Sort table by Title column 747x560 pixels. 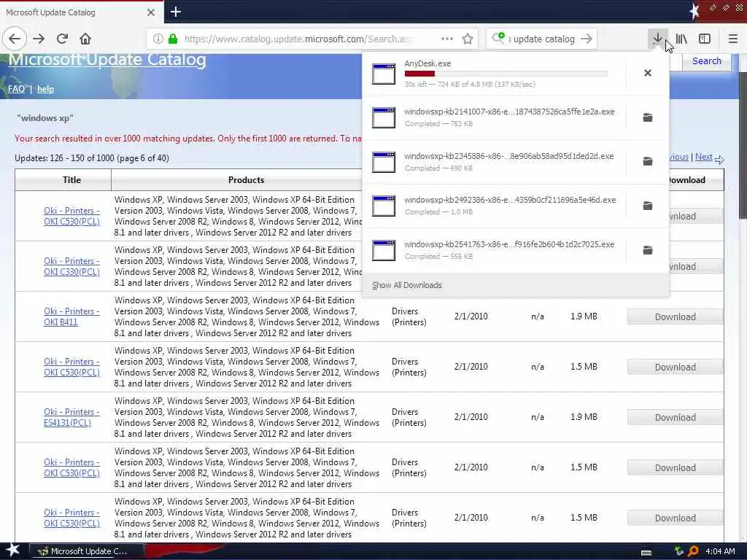[x=71, y=180]
